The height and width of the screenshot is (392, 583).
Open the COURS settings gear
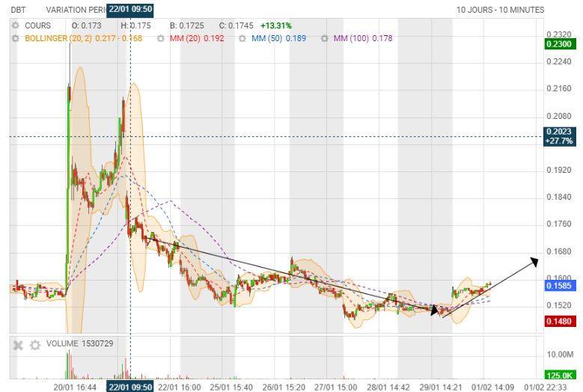coord(15,25)
